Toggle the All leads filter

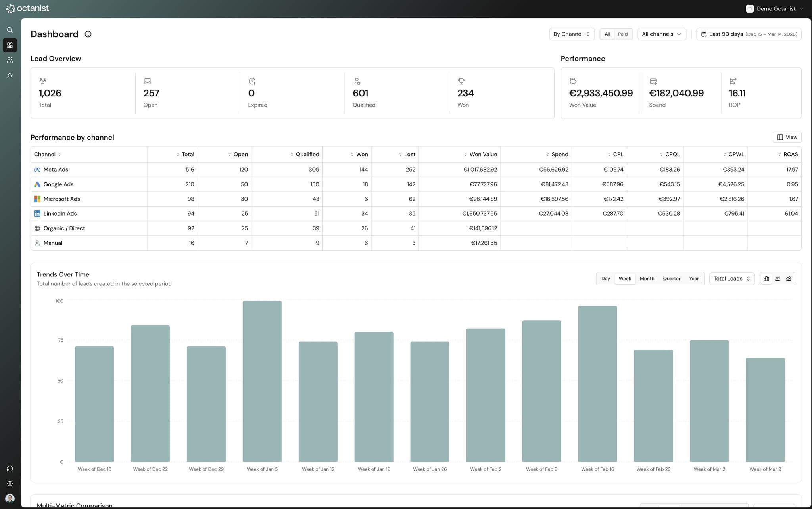tap(607, 34)
